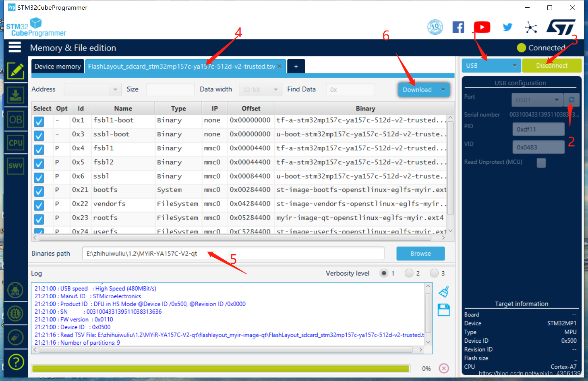Open Erasing & Programming download icon
The height and width of the screenshot is (381, 588).
[15, 95]
